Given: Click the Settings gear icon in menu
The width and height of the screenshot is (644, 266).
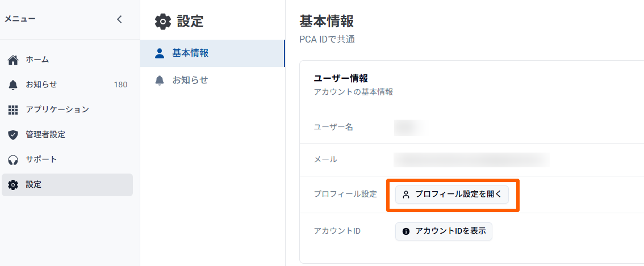Looking at the screenshot, I should (13, 184).
